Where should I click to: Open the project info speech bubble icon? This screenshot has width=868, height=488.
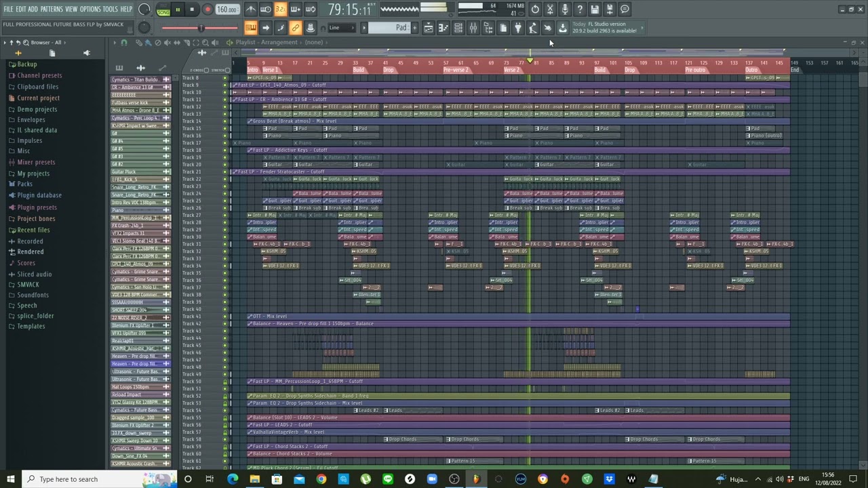click(x=625, y=9)
